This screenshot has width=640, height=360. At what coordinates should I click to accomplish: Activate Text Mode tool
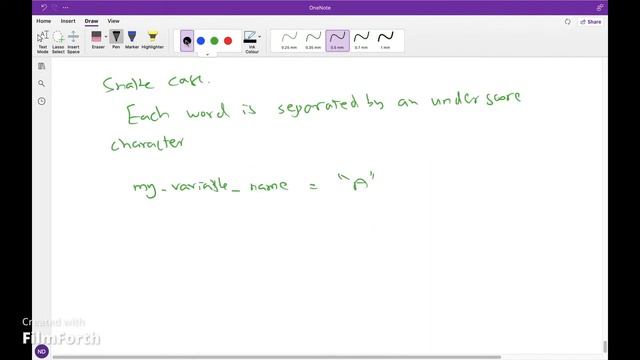(x=42, y=42)
